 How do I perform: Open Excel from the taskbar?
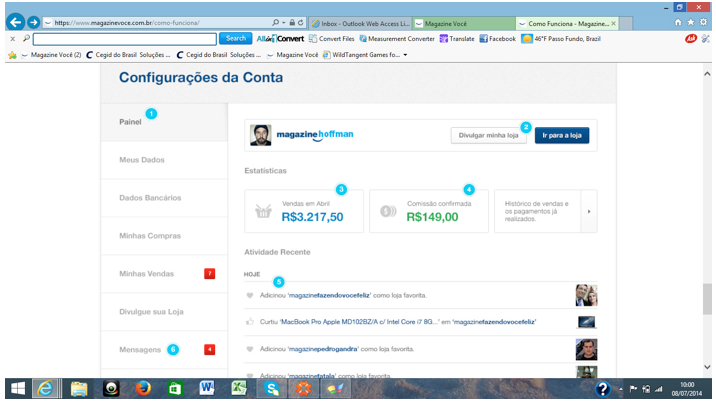(x=239, y=388)
